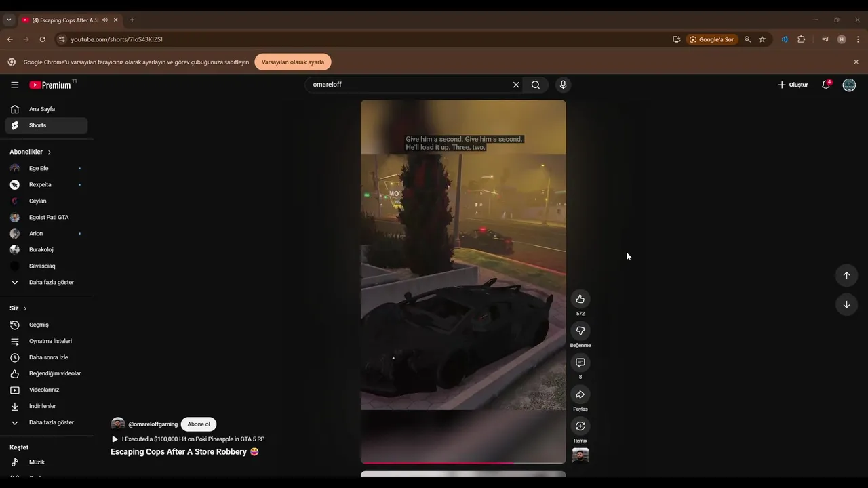The width and height of the screenshot is (868, 488).
Task: Open the Chrome extensions puzzle icon
Action: (x=802, y=39)
